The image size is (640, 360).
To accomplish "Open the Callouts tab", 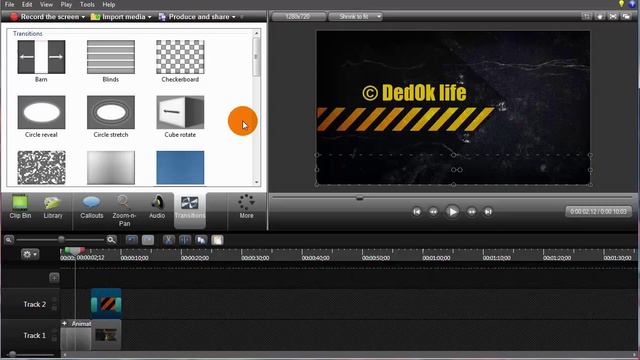I will coord(91,207).
